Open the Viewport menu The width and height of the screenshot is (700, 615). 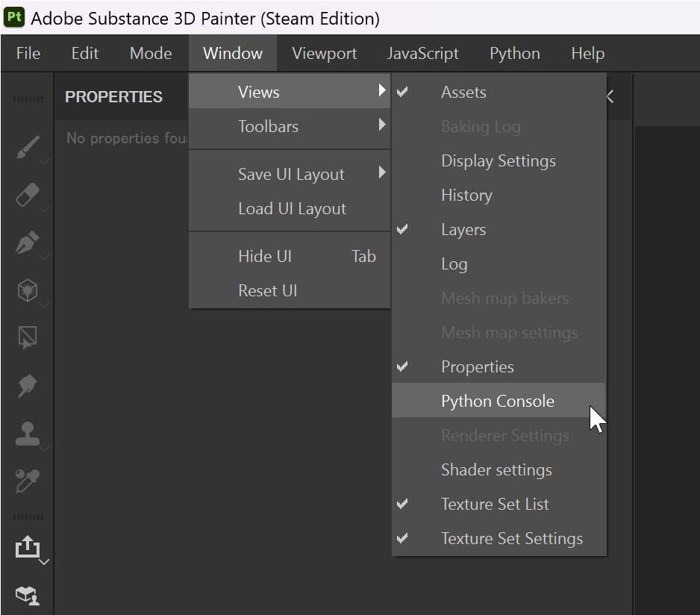coord(325,53)
